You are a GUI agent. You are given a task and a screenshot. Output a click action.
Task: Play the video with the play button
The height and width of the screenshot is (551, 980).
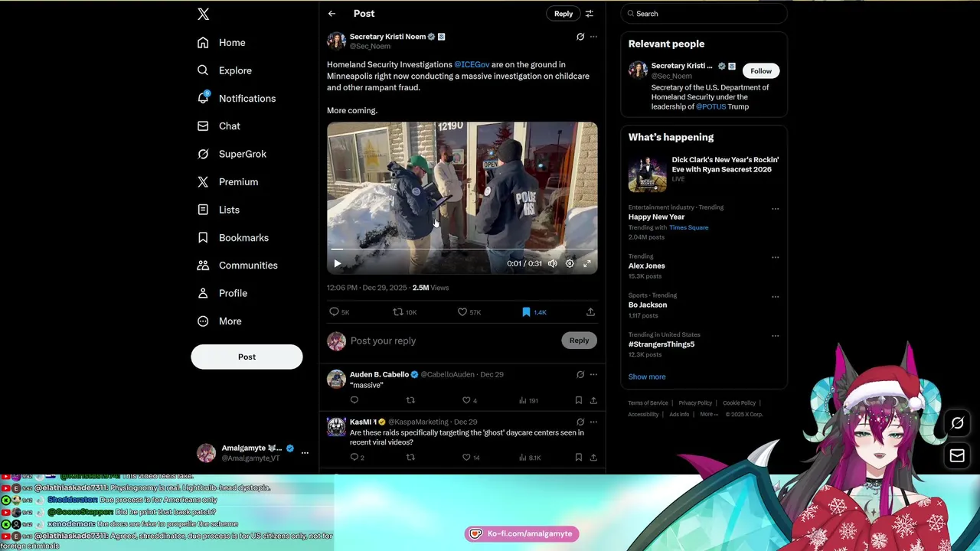pos(337,263)
